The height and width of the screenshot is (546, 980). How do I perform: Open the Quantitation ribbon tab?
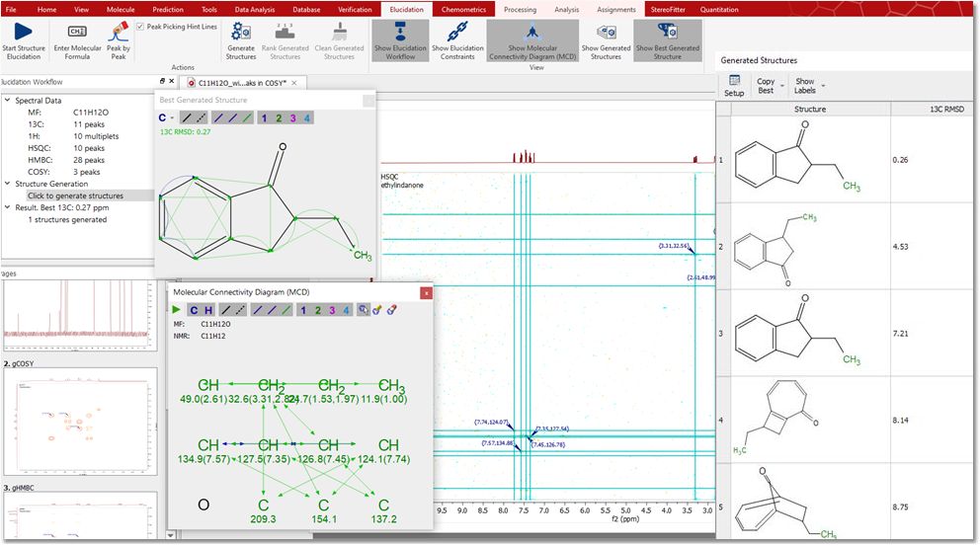coord(719,9)
